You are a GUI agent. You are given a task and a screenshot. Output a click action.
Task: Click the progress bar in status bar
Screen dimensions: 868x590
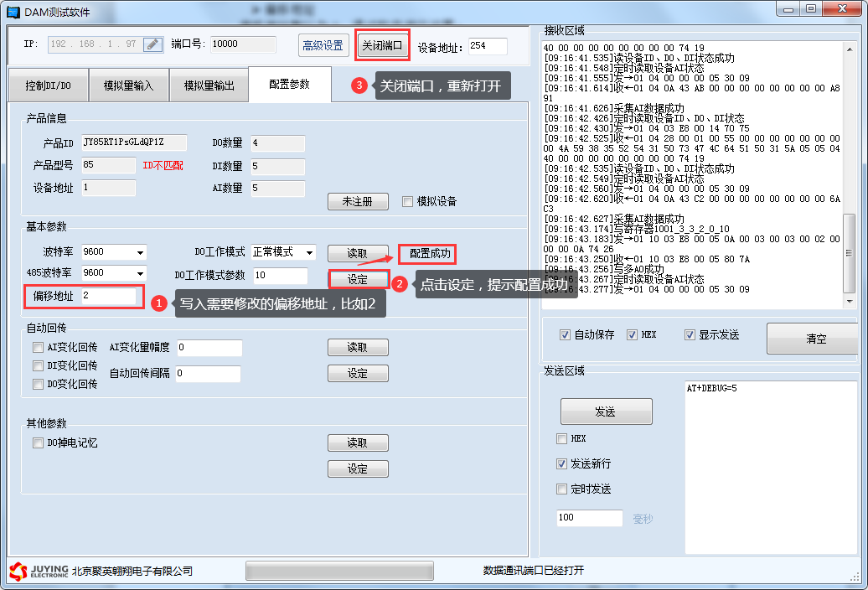pyautogui.click(x=339, y=571)
